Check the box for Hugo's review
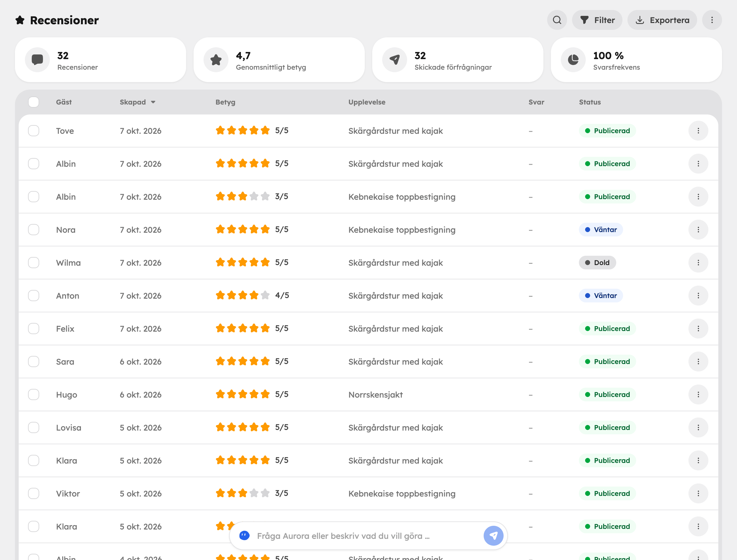737x560 pixels. pos(34,395)
